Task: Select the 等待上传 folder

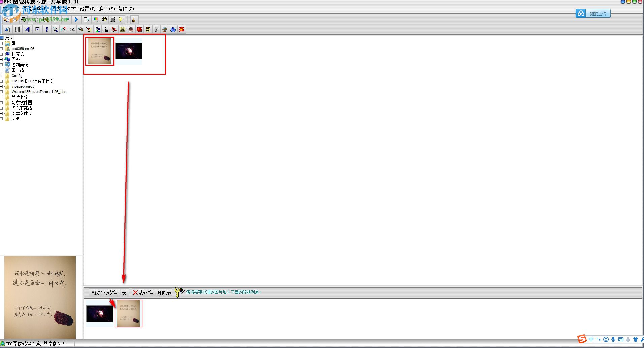Action: pyautogui.click(x=20, y=97)
